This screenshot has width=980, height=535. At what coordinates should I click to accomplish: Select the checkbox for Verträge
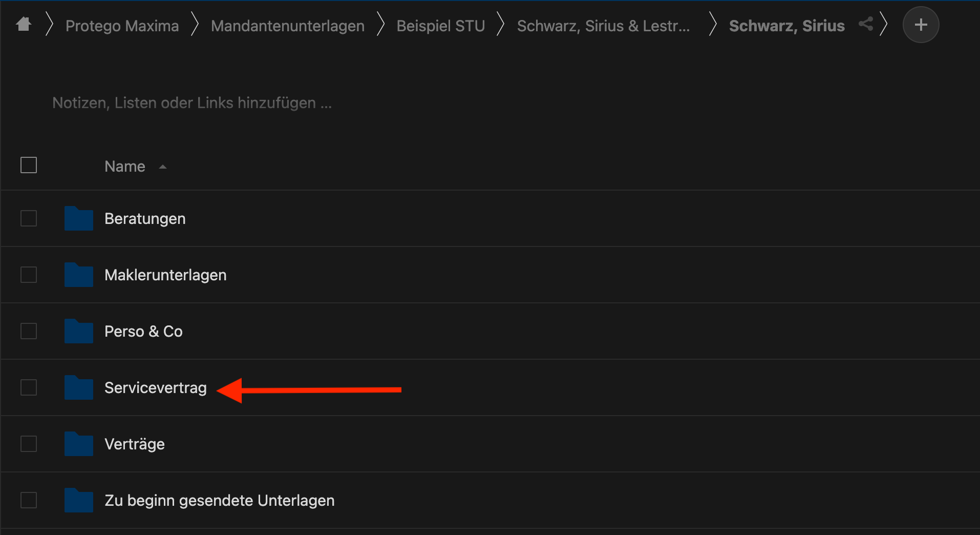coord(29,444)
